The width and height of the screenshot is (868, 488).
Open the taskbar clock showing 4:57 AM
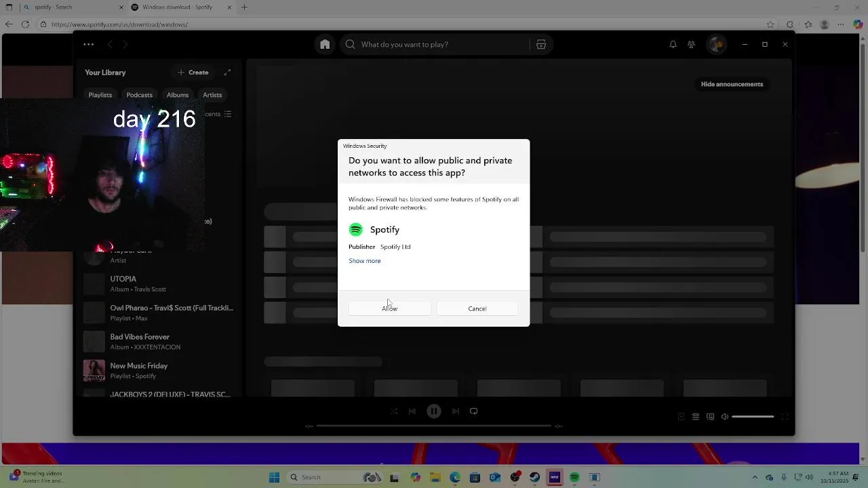(x=834, y=477)
